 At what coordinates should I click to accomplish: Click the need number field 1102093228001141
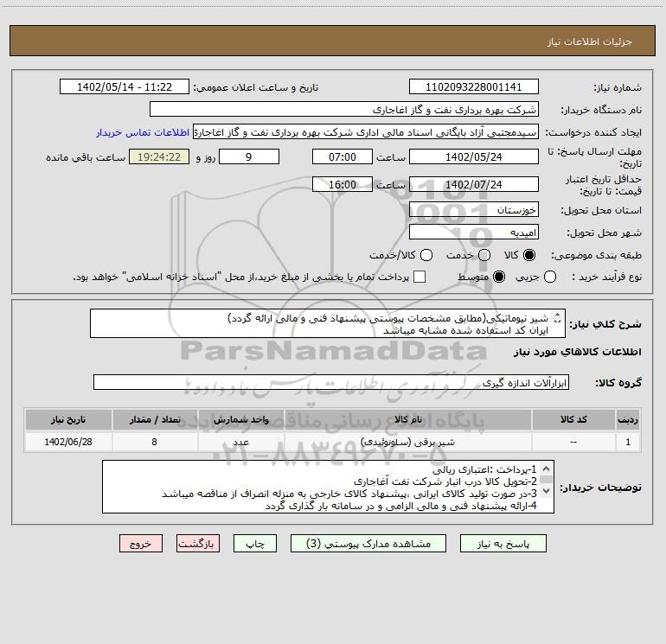click(x=474, y=87)
